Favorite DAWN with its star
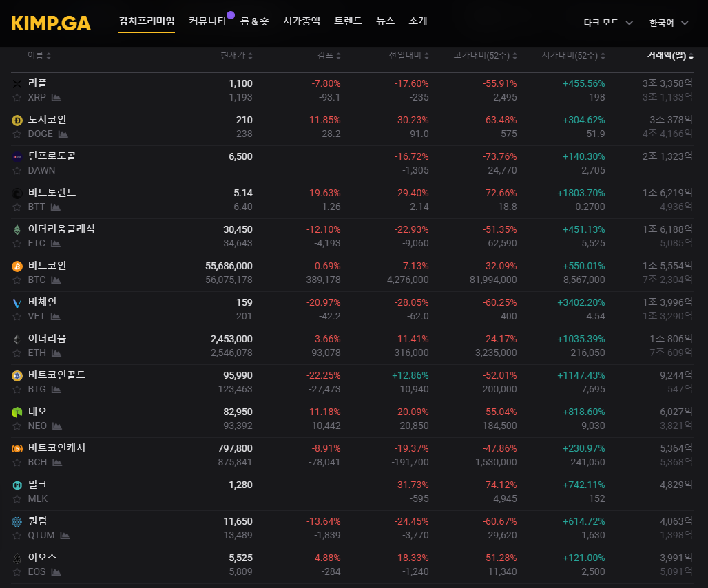 point(17,171)
